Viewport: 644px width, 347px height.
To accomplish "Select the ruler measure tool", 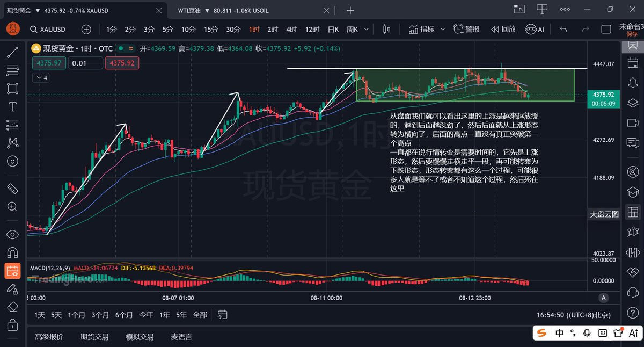I will pyautogui.click(x=12, y=189).
